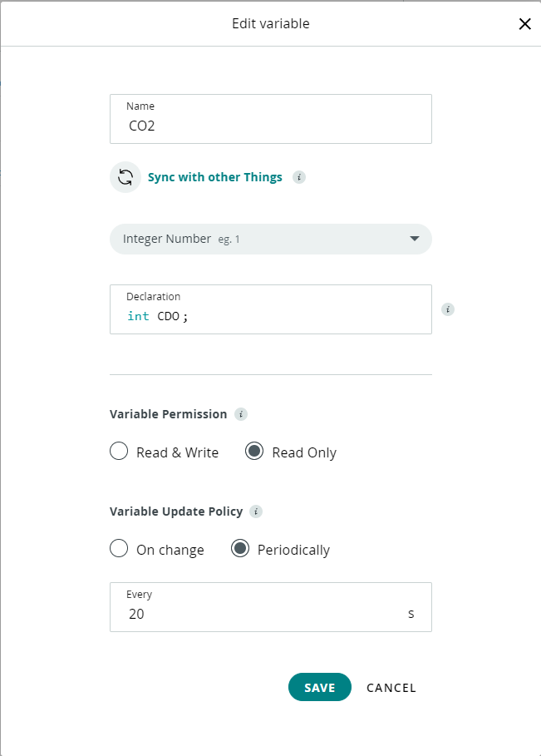
Task: Click the seconds unit label
Action: click(411, 615)
